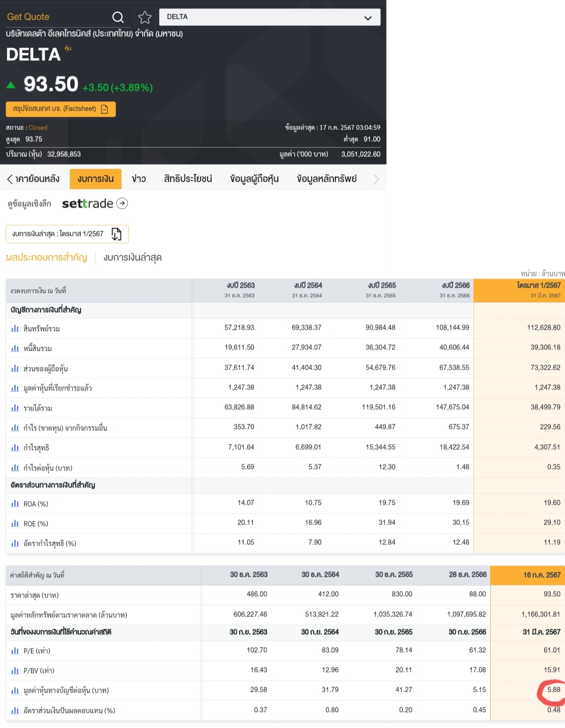This screenshot has height=728, width=565.
Task: Open chart icon for หนี้สินรวม
Action: (15, 348)
